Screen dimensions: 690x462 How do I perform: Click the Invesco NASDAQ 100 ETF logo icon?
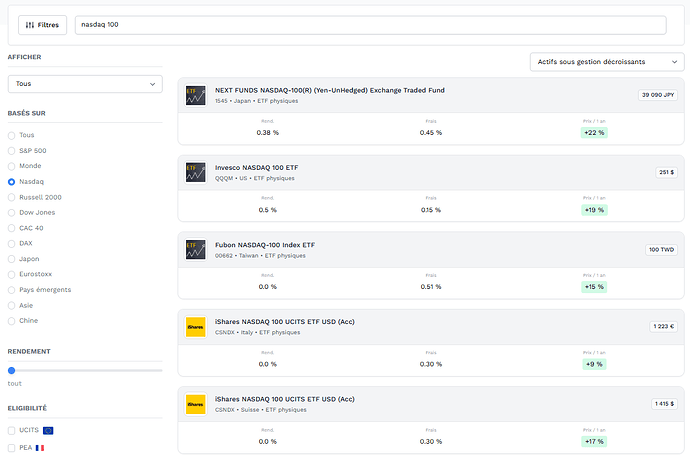[x=195, y=172]
